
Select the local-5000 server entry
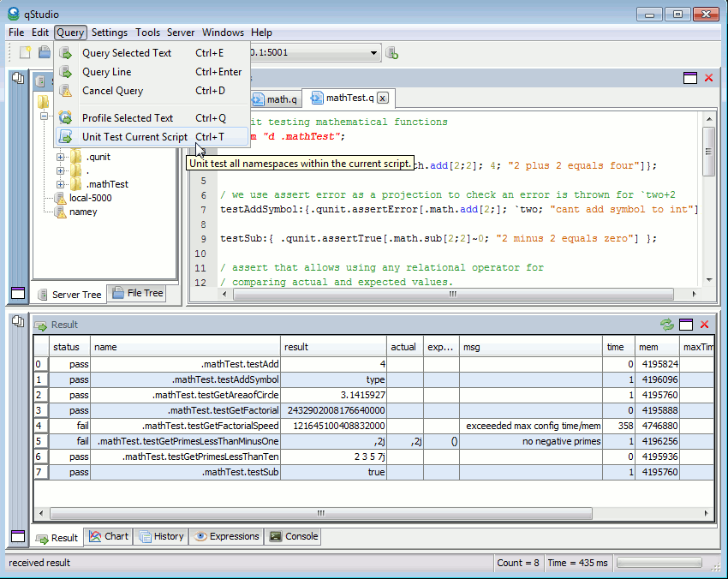pyautogui.click(x=91, y=198)
